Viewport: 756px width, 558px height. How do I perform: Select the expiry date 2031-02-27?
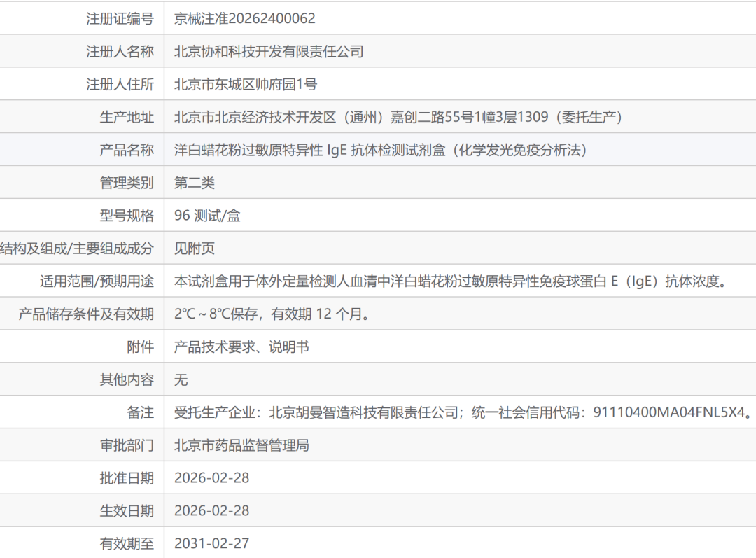tap(211, 543)
